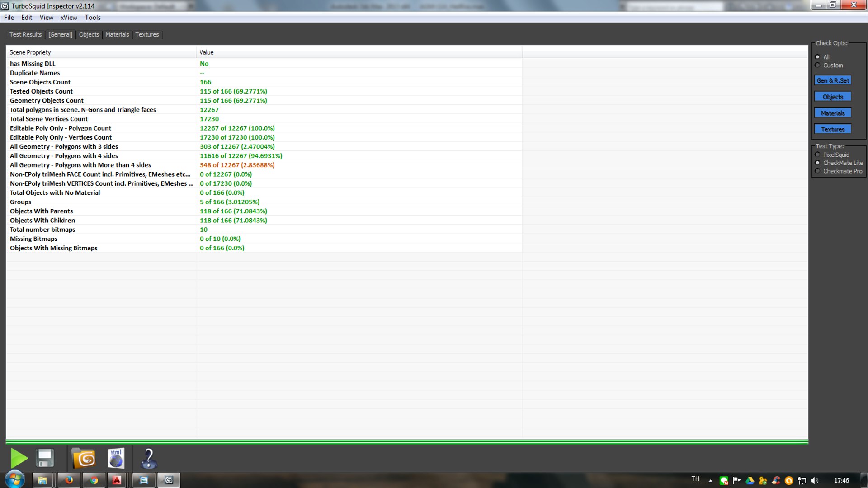Screen dimensions: 868x488
Task: Switch to the Objects tab
Action: point(89,34)
